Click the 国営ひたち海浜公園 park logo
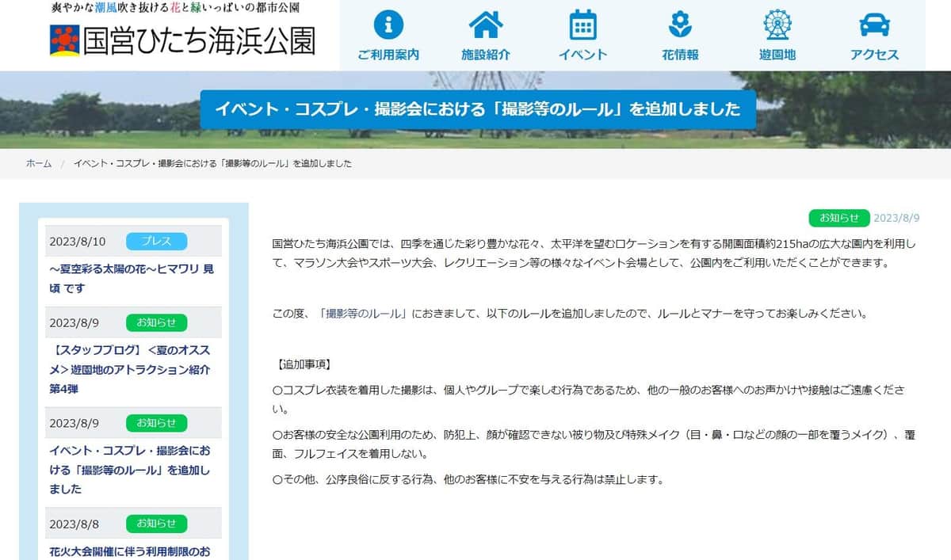The height and width of the screenshot is (560, 951). (184, 37)
